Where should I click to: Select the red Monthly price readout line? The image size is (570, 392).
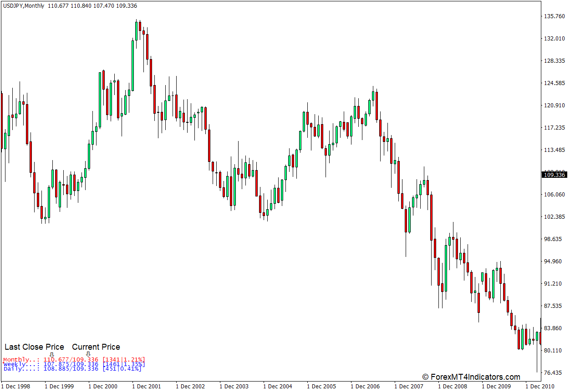74,360
